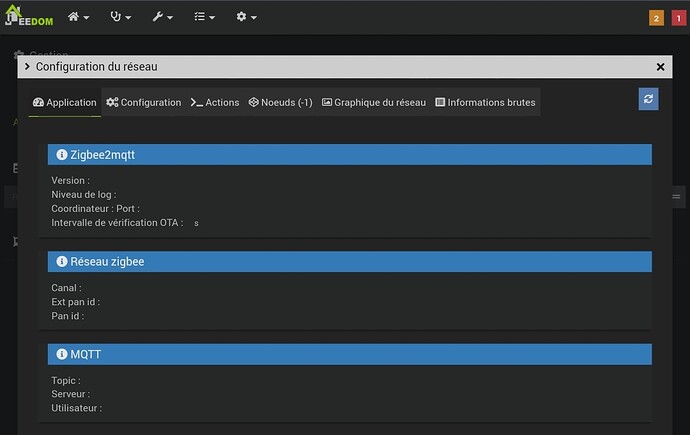The width and height of the screenshot is (690, 435).
Task: Click the Réseau zigbee panel header
Action: click(350, 262)
